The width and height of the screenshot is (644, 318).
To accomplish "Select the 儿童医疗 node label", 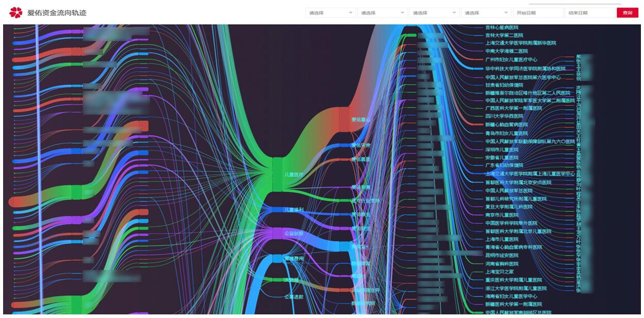I will (294, 175).
